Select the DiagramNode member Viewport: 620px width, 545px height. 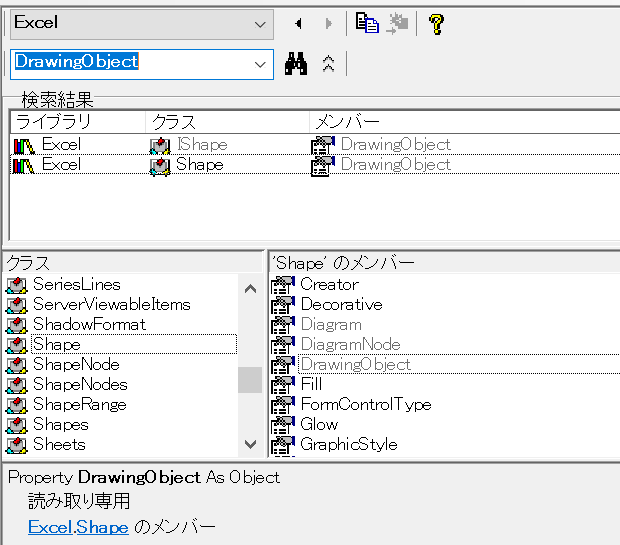point(350,344)
